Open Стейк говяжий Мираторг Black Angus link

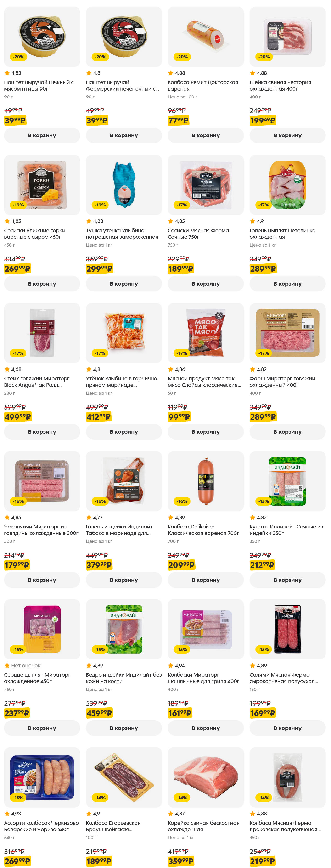tap(37, 382)
